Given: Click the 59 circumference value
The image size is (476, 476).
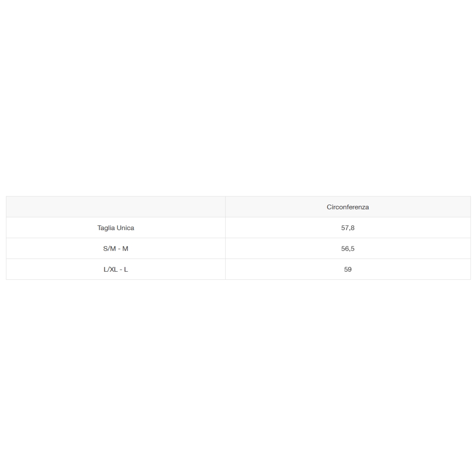Looking at the screenshot, I should (x=347, y=269).
